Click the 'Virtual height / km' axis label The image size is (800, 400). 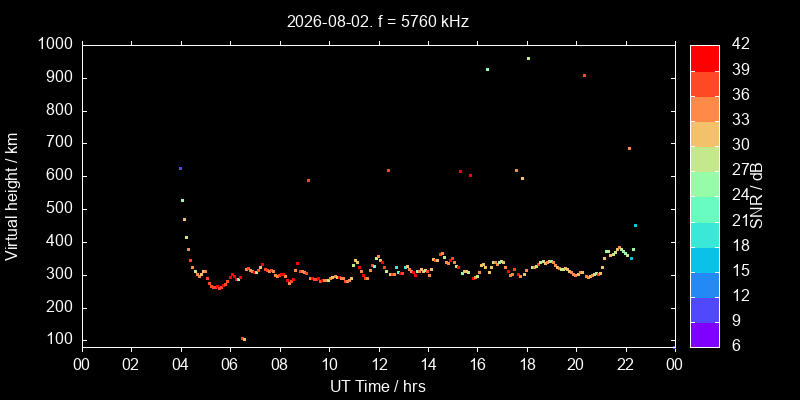point(12,196)
